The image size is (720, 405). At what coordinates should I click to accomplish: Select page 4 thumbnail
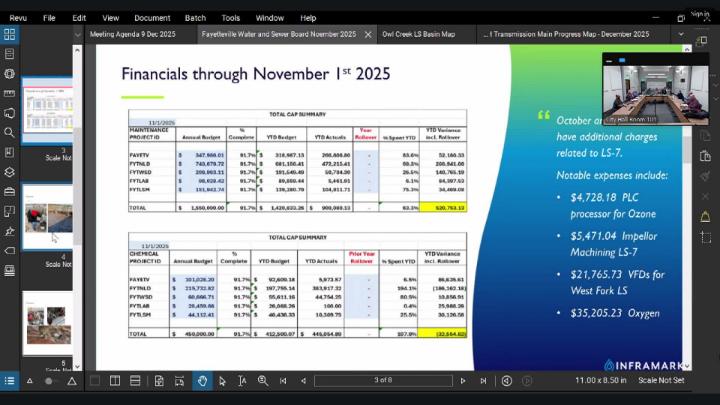point(47,217)
